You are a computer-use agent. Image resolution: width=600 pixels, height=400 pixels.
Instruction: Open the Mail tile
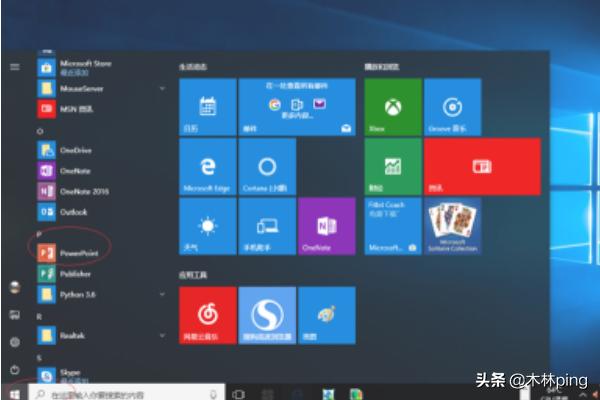(x=297, y=107)
